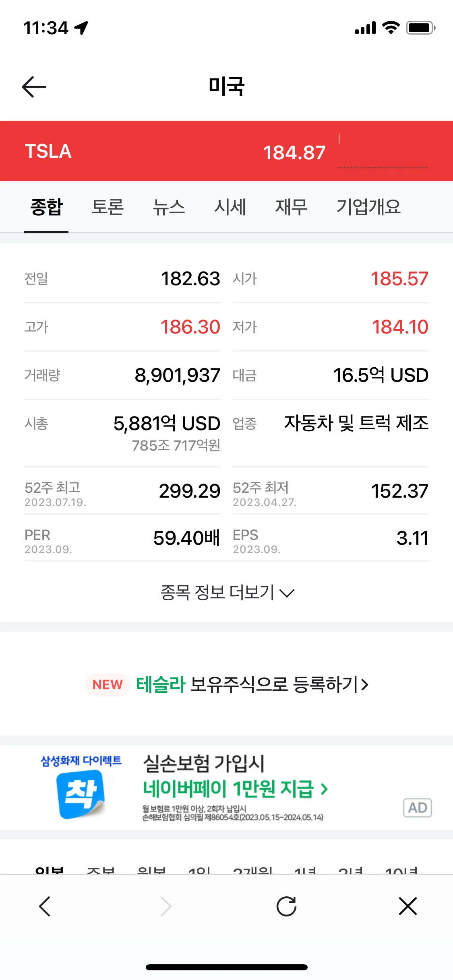The width and height of the screenshot is (453, 980).
Task: Tap the back arrow beside 미국 title
Action: point(34,87)
